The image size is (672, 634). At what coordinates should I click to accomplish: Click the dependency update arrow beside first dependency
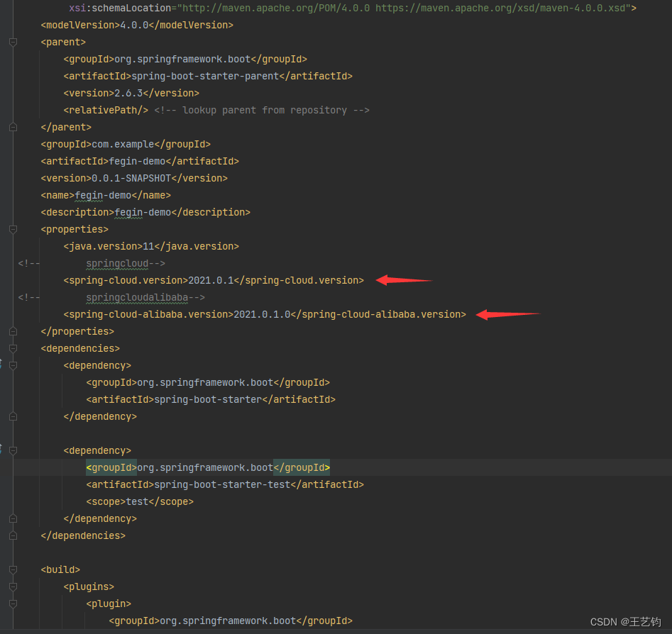(3, 364)
